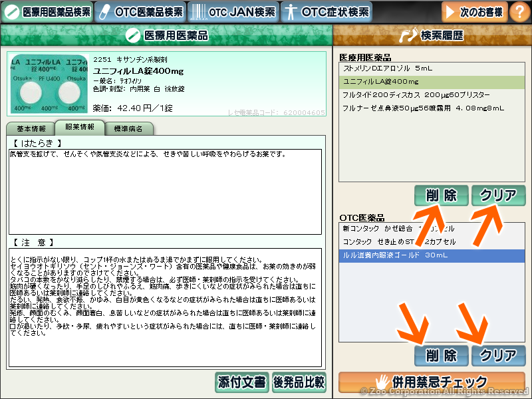
Task: Click クリア under the OTC医薬品 history list
Action: coord(498,356)
